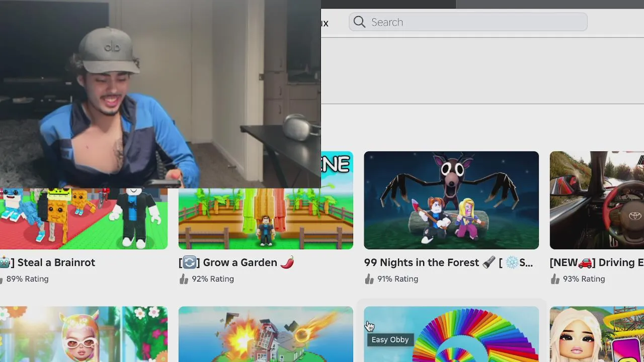Image resolution: width=644 pixels, height=362 pixels.
Task: Open the Steal a Brainrot game thumbnail
Action: (x=84, y=219)
